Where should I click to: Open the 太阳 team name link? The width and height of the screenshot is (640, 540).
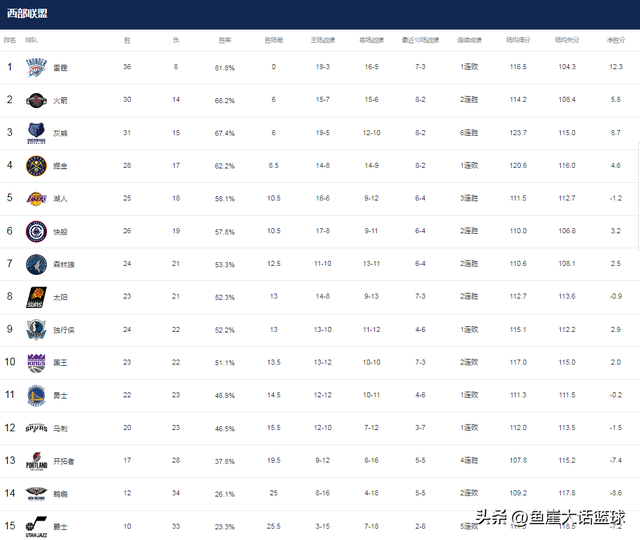[x=60, y=298]
